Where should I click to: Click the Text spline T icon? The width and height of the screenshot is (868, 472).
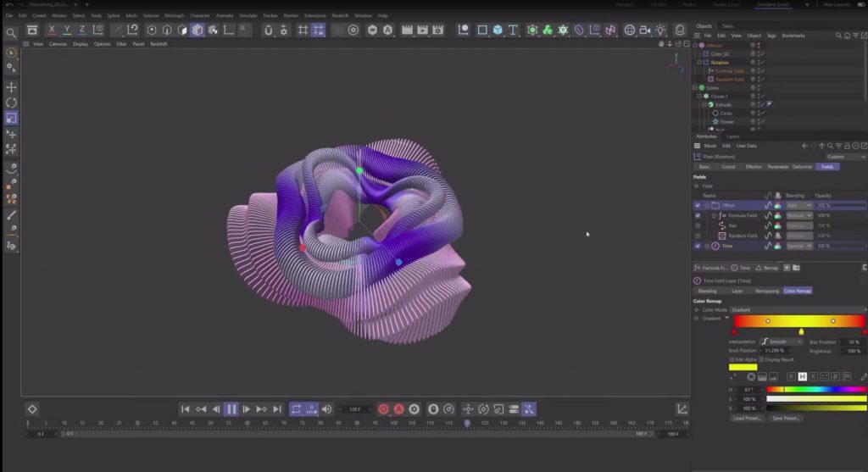pos(513,30)
